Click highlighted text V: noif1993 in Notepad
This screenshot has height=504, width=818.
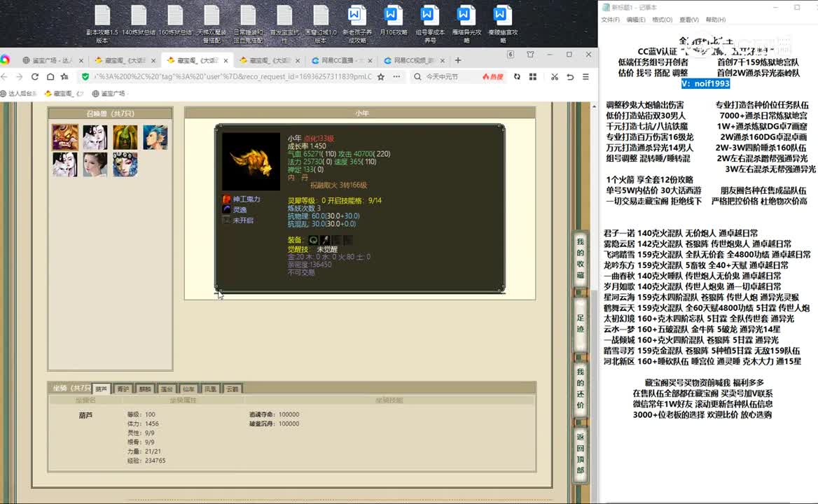tap(705, 84)
